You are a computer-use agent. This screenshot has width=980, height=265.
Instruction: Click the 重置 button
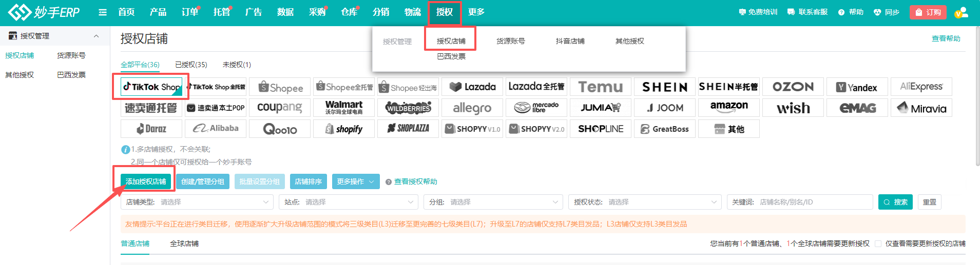pos(930,202)
